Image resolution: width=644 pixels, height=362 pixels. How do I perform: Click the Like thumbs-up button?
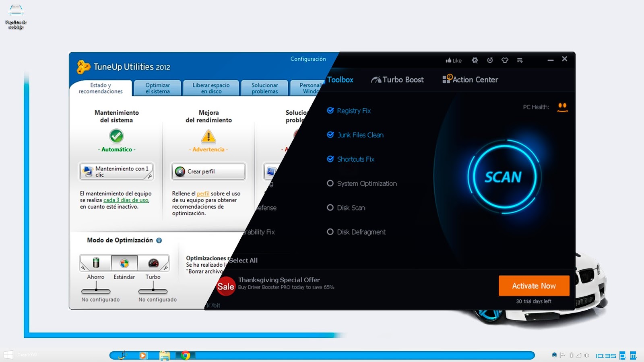[x=454, y=60]
